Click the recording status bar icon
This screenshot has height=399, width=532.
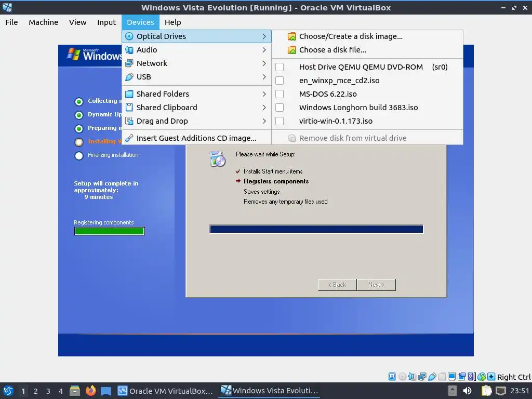[x=461, y=376]
